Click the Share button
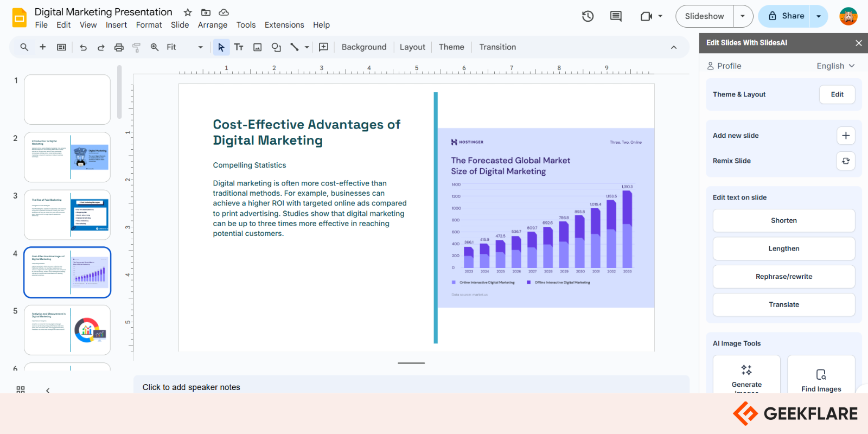This screenshot has height=434, width=868. tap(784, 16)
